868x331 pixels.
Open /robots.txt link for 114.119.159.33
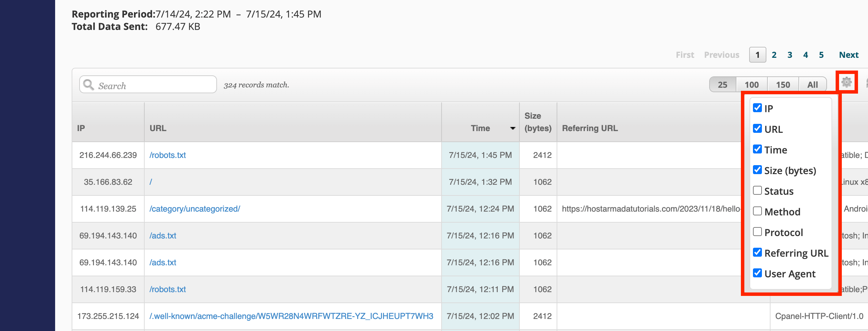pos(167,289)
